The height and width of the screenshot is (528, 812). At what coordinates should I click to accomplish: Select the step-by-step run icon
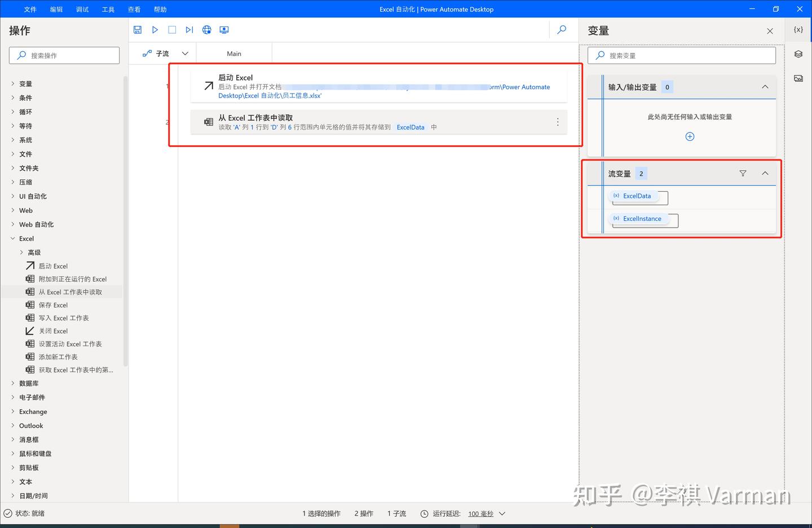(x=189, y=29)
